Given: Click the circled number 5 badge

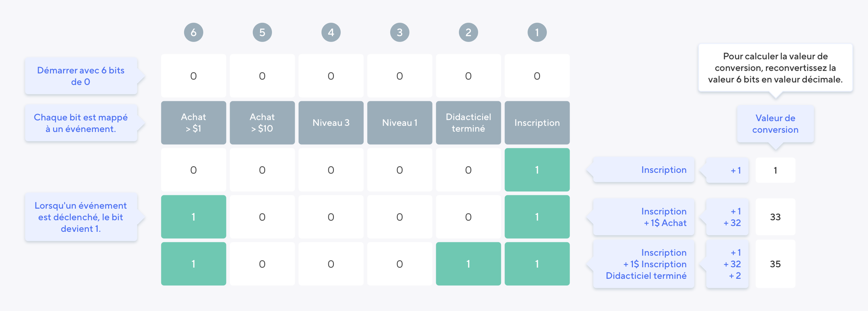Looking at the screenshot, I should tap(262, 32).
